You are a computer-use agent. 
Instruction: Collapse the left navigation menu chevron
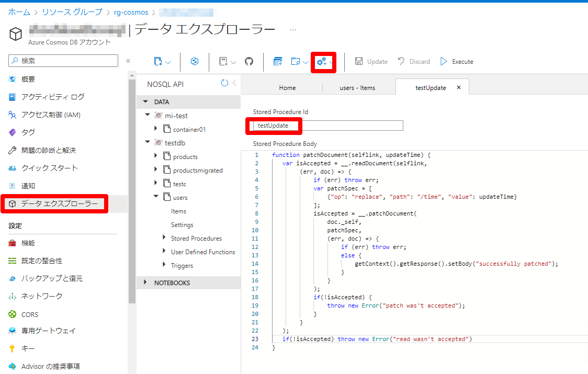pos(128,61)
